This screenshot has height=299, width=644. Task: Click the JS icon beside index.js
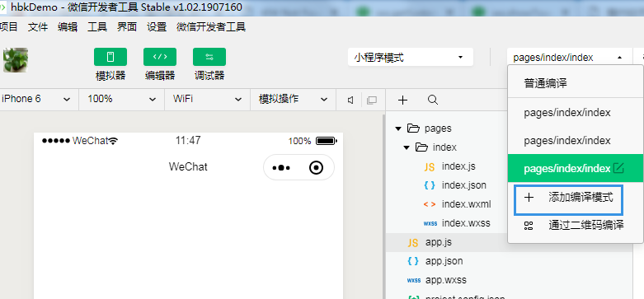(430, 167)
